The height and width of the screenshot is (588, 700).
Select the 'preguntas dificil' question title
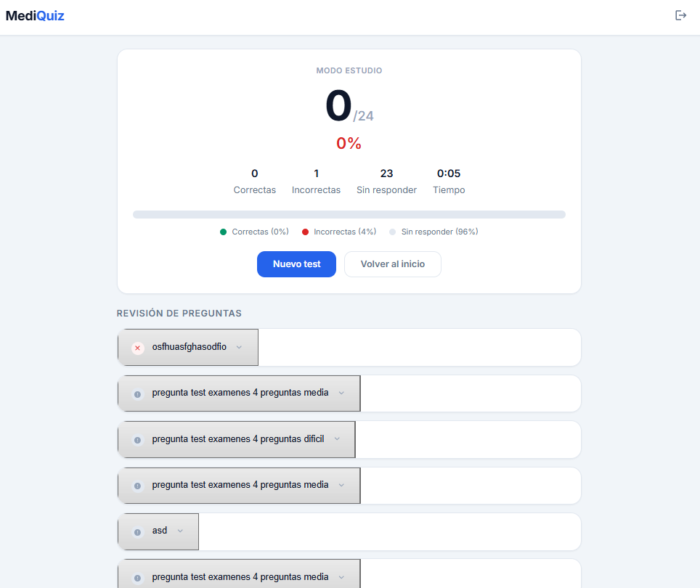[237, 439]
